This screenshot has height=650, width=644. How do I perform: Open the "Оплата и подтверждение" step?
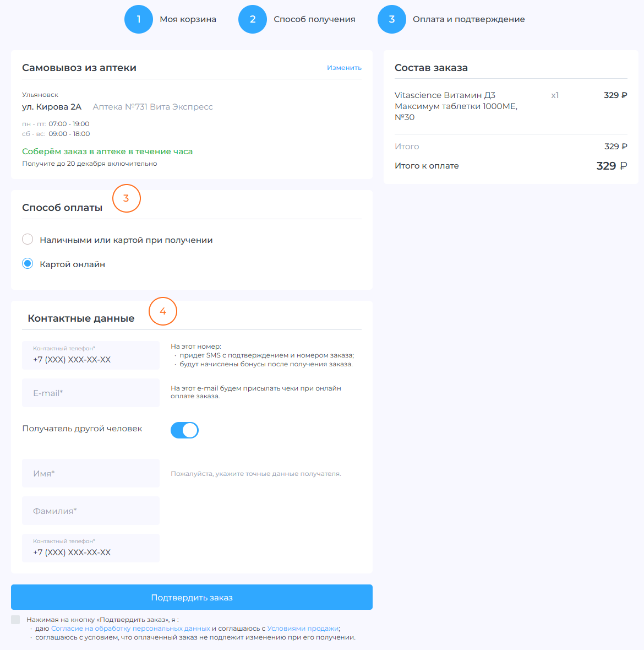[x=468, y=19]
